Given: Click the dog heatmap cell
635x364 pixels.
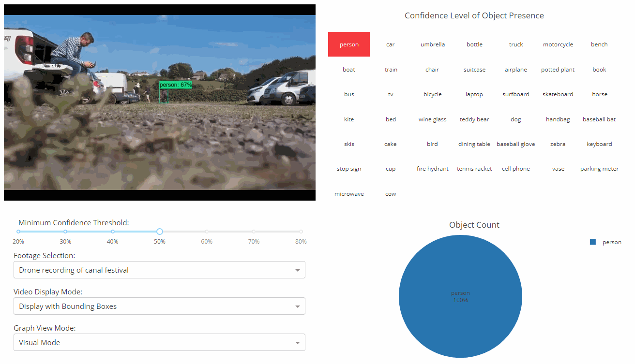Looking at the screenshot, I should point(516,119).
